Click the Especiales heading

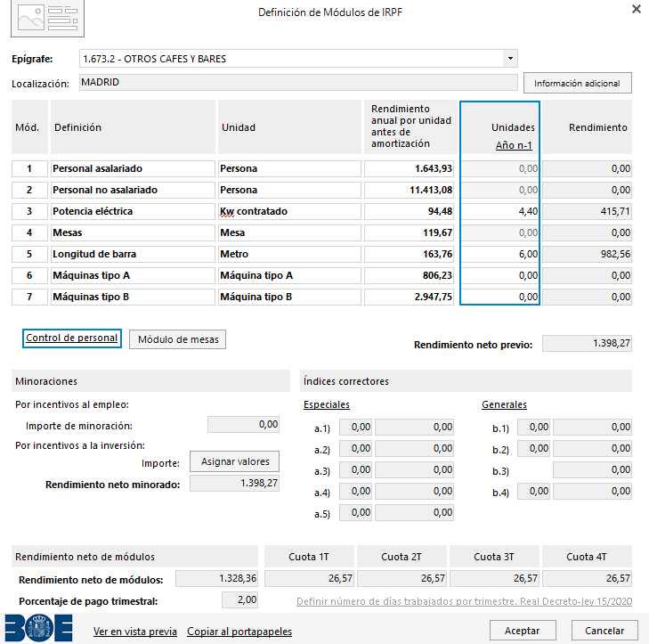tap(327, 404)
